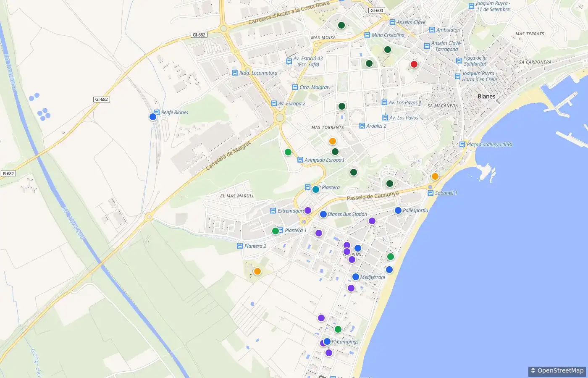Open the Plaça de la Solidaritat stop icon
Viewport: 588px width, 378px height.
pos(459,60)
